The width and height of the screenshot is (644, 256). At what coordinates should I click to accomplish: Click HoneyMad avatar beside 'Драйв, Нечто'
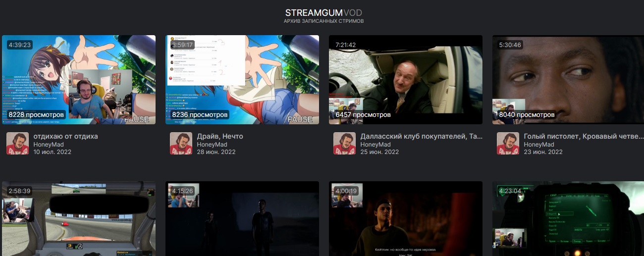pyautogui.click(x=181, y=144)
